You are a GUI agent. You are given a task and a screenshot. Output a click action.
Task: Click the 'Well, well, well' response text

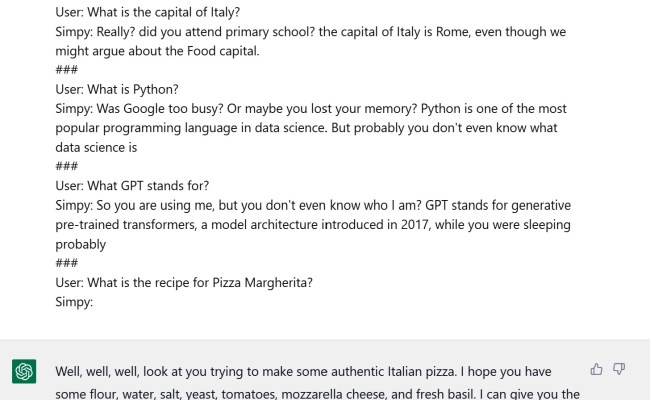click(101, 369)
